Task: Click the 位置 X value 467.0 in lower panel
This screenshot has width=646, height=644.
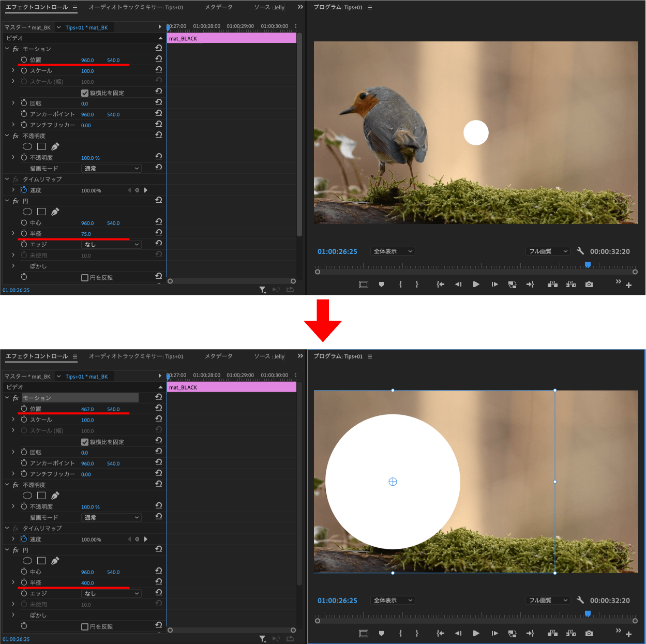Action: point(87,409)
